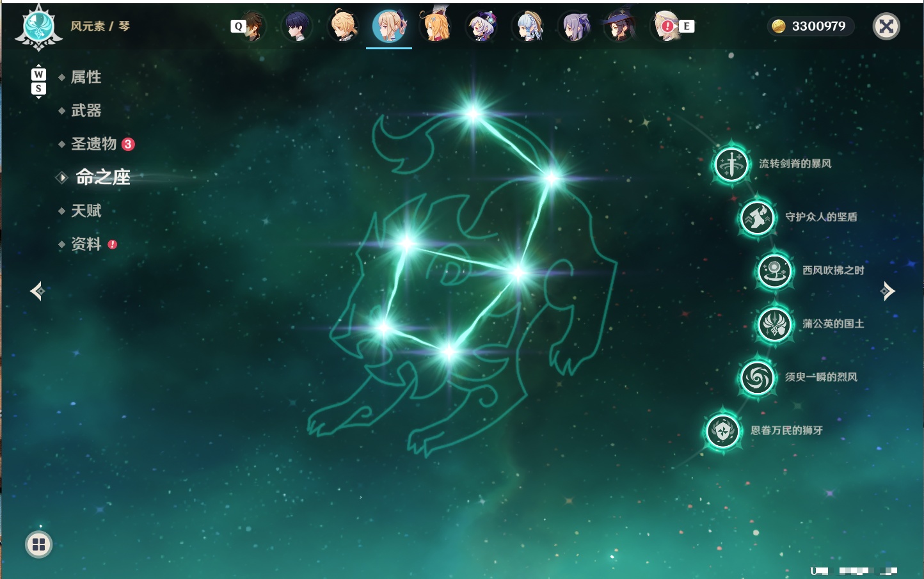Image resolution: width=924 pixels, height=579 pixels.
Task: Select 守护众人的坚盾 constellation icon
Action: pyautogui.click(x=757, y=218)
